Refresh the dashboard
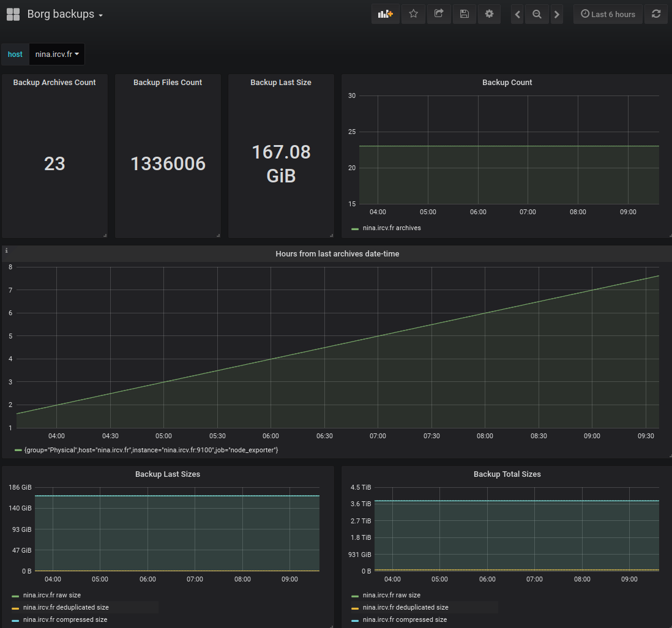Image resolution: width=672 pixels, height=628 pixels. tap(656, 14)
